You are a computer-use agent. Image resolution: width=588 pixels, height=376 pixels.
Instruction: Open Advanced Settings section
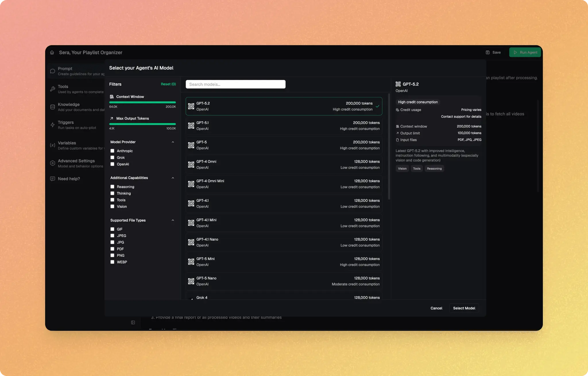(x=77, y=163)
